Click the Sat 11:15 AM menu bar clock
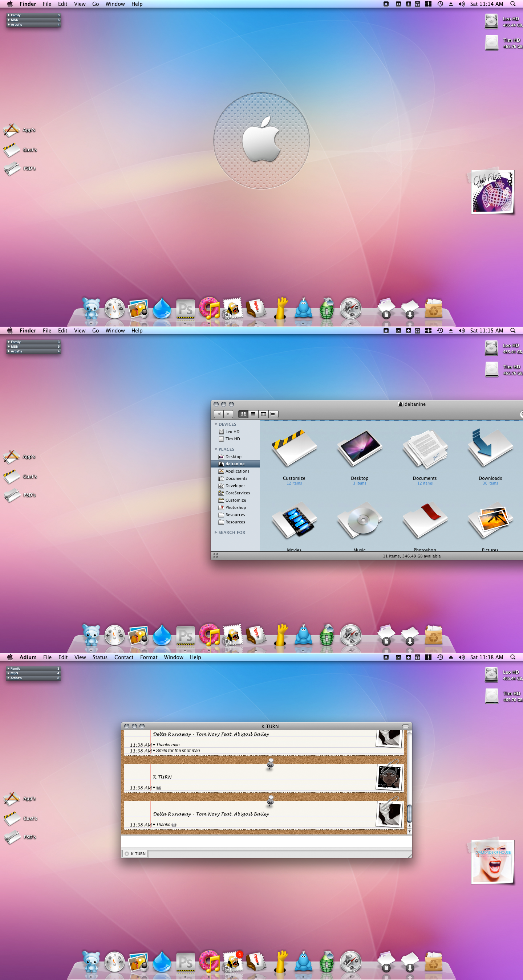The width and height of the screenshot is (523, 980). pos(486,331)
